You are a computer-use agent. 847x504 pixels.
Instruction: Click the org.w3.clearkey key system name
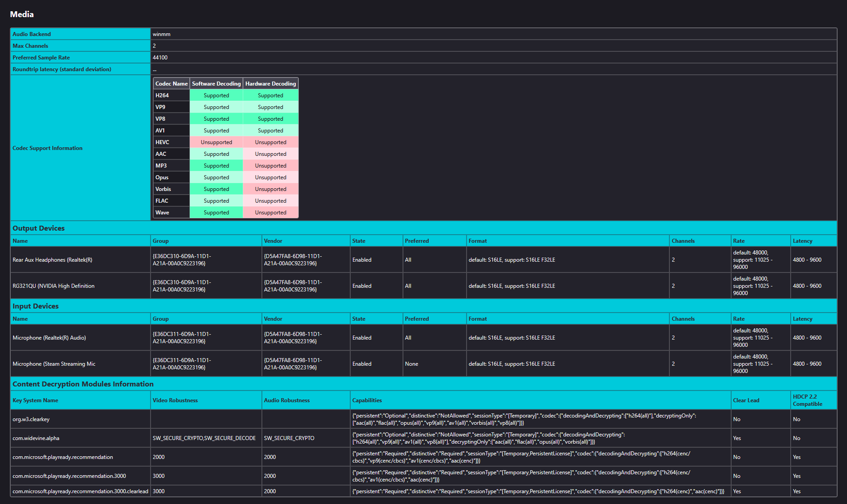pos(31,419)
